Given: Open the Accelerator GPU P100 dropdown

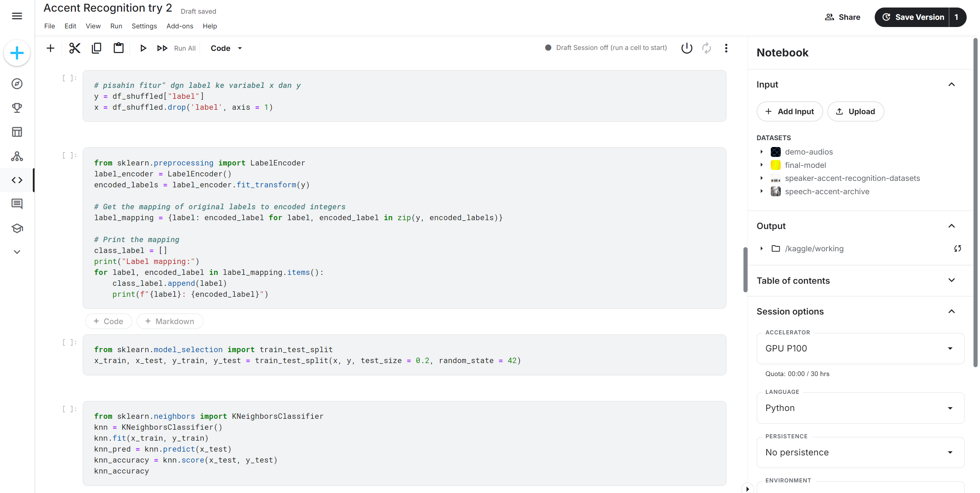Looking at the screenshot, I should [860, 348].
